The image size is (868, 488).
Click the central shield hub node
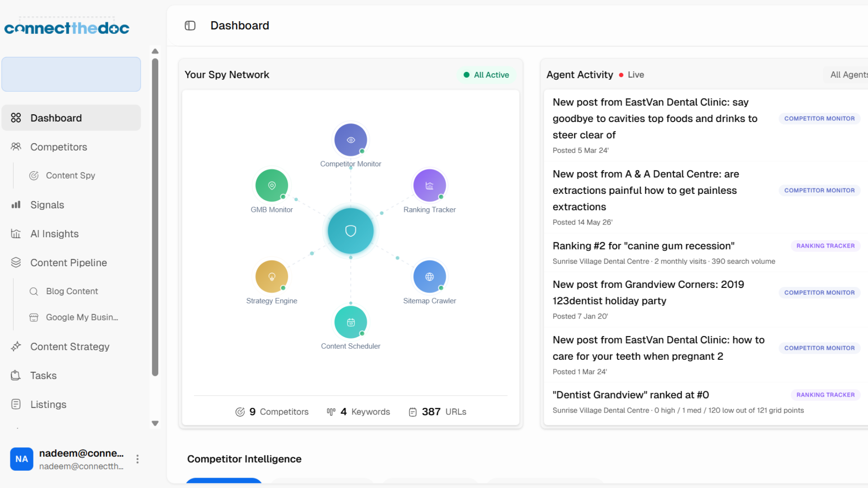(x=351, y=231)
